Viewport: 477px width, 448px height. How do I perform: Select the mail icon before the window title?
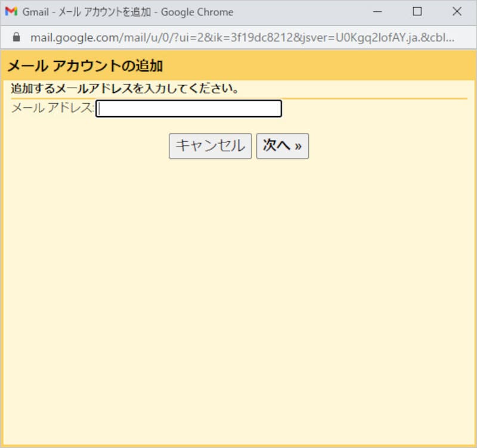click(x=10, y=11)
